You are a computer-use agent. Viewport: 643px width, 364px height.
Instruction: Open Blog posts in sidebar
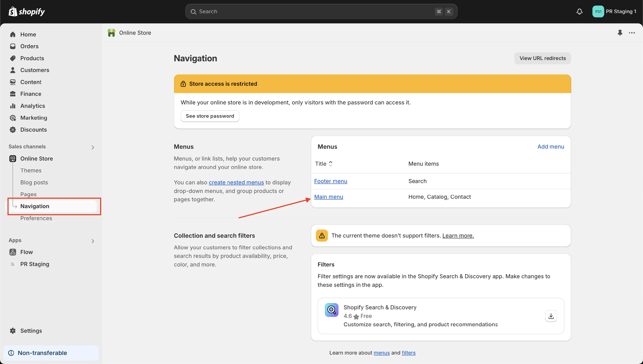point(34,182)
